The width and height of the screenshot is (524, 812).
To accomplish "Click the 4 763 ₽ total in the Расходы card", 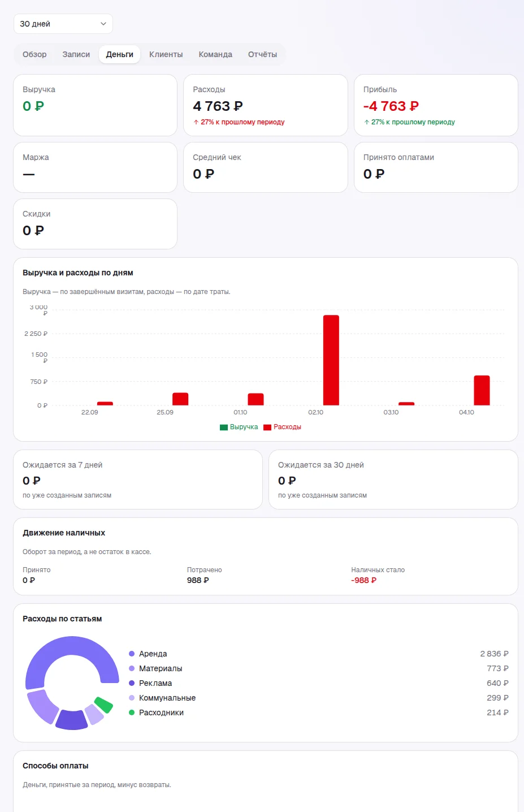I will 218,106.
